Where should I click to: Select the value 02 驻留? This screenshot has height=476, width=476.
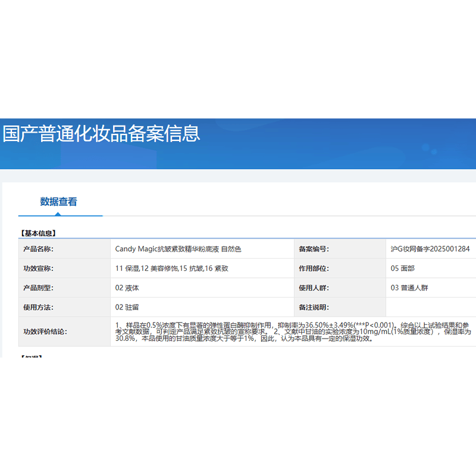click(127, 307)
